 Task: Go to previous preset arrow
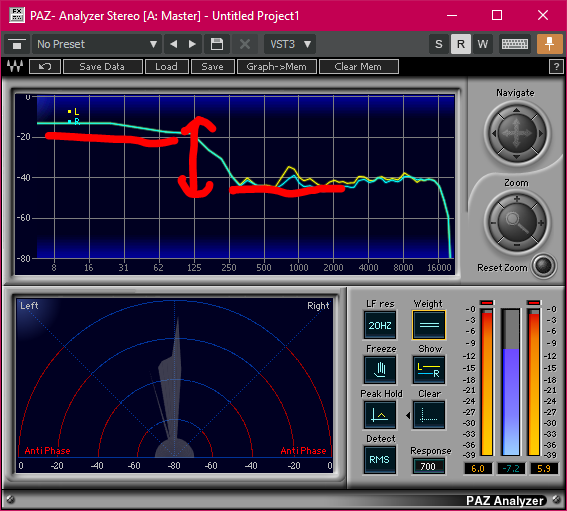pos(174,44)
